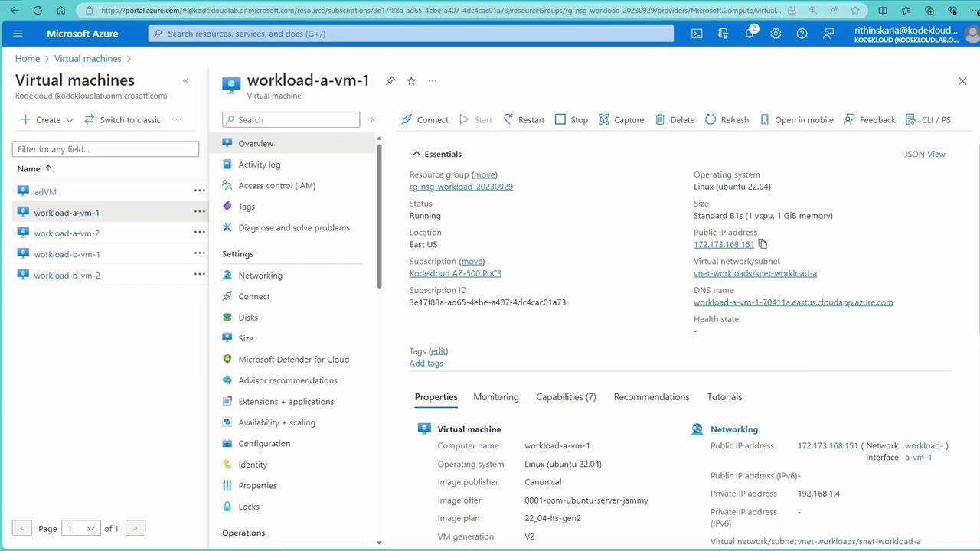
Task: Mark workload-a-vm-1 as favorite
Action: (x=411, y=80)
